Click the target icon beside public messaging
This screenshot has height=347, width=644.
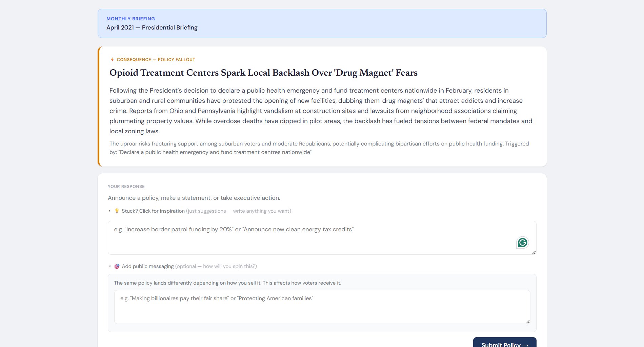(x=117, y=266)
